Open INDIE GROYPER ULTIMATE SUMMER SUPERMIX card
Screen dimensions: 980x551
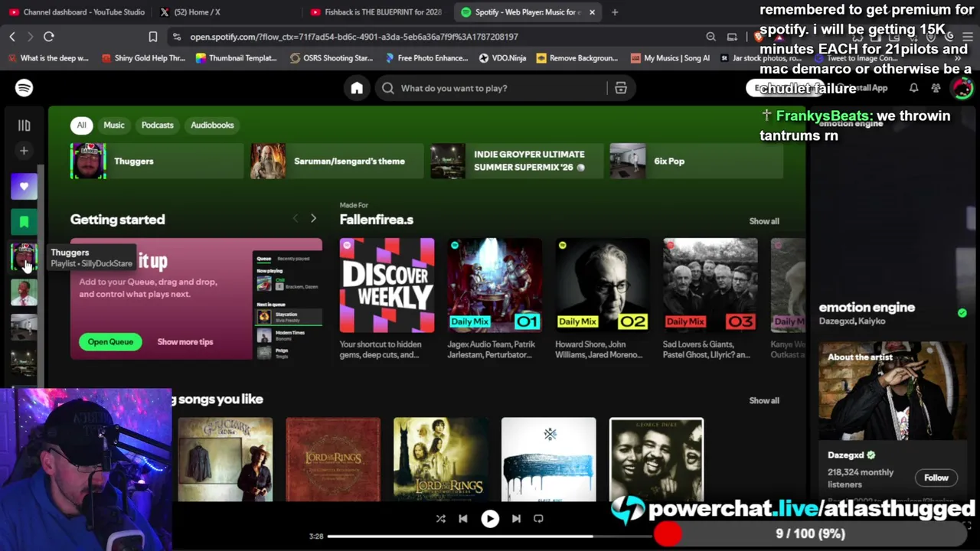click(517, 161)
